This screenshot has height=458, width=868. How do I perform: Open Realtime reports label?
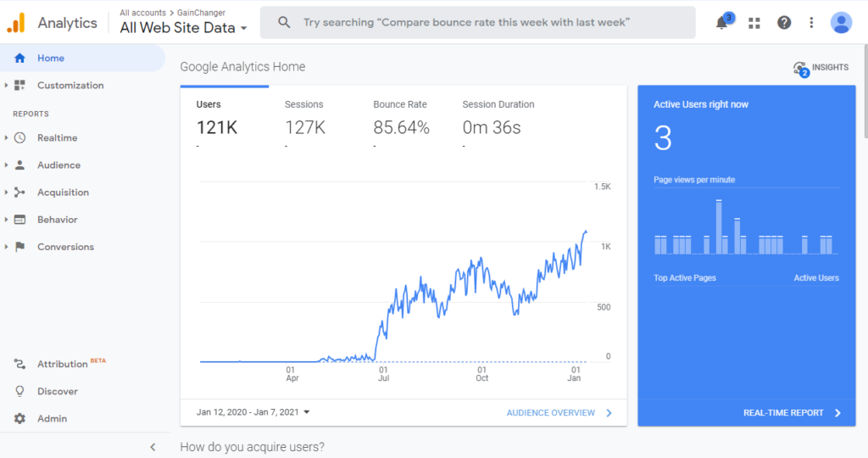(x=58, y=138)
